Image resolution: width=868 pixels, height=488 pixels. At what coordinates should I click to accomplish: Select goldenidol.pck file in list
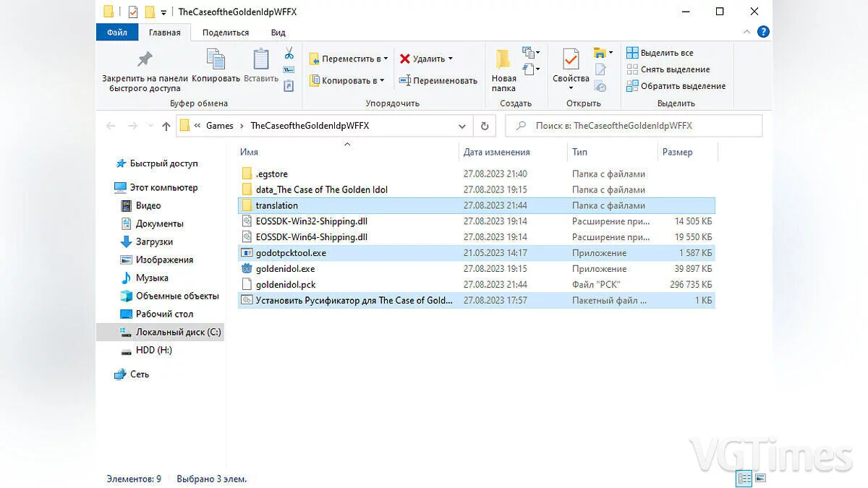[x=286, y=285]
